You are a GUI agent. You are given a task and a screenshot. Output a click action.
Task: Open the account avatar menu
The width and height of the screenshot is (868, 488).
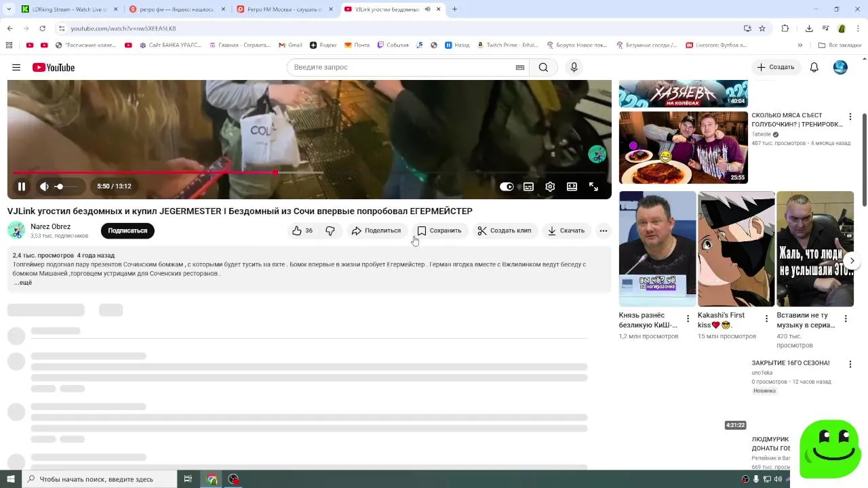(840, 67)
